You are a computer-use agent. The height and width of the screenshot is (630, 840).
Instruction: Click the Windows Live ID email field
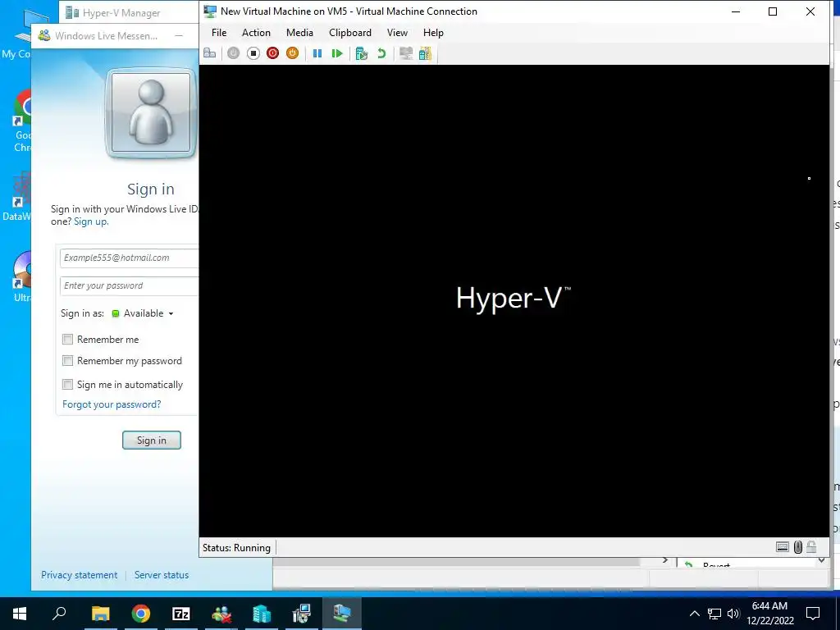(129, 258)
